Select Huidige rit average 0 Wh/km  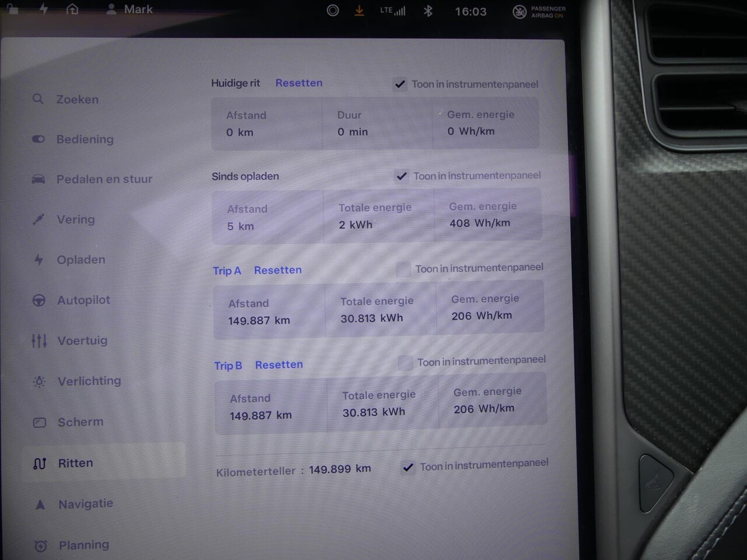471,131
